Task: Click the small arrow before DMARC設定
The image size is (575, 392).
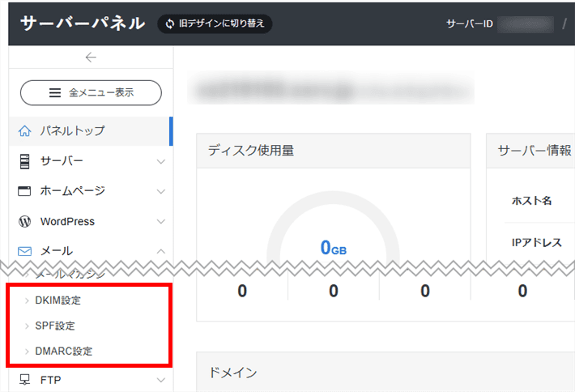Action: [x=27, y=352]
